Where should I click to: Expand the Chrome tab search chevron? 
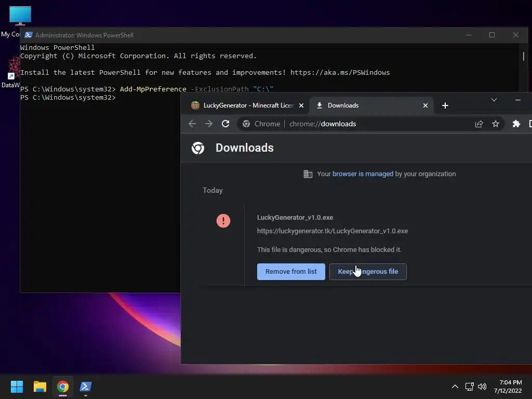tap(494, 100)
